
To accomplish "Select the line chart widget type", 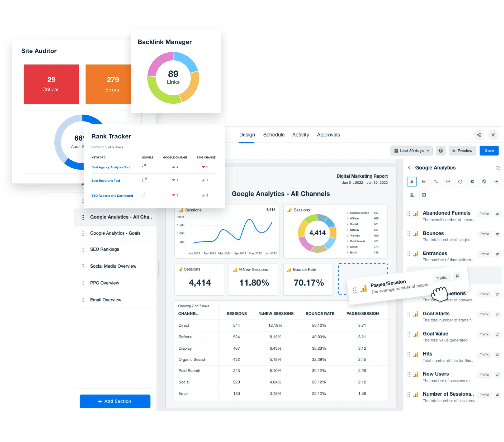I will tap(424, 182).
